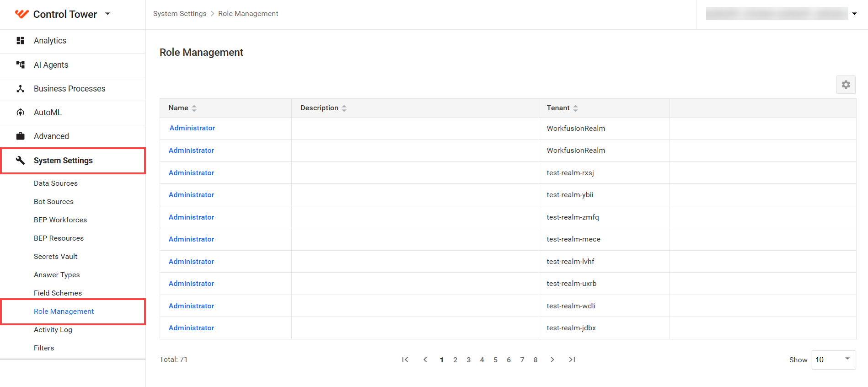The height and width of the screenshot is (387, 868).
Task: Go to next page of roles
Action: tap(552, 360)
